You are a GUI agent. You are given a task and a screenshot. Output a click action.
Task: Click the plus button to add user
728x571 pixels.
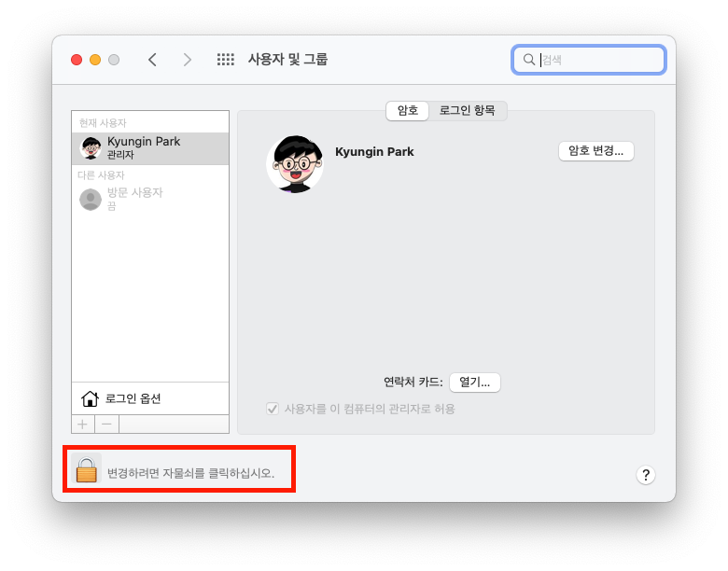83,425
